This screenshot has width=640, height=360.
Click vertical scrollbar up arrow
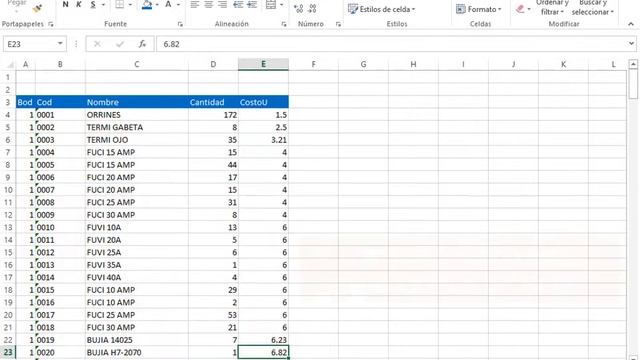click(x=633, y=64)
